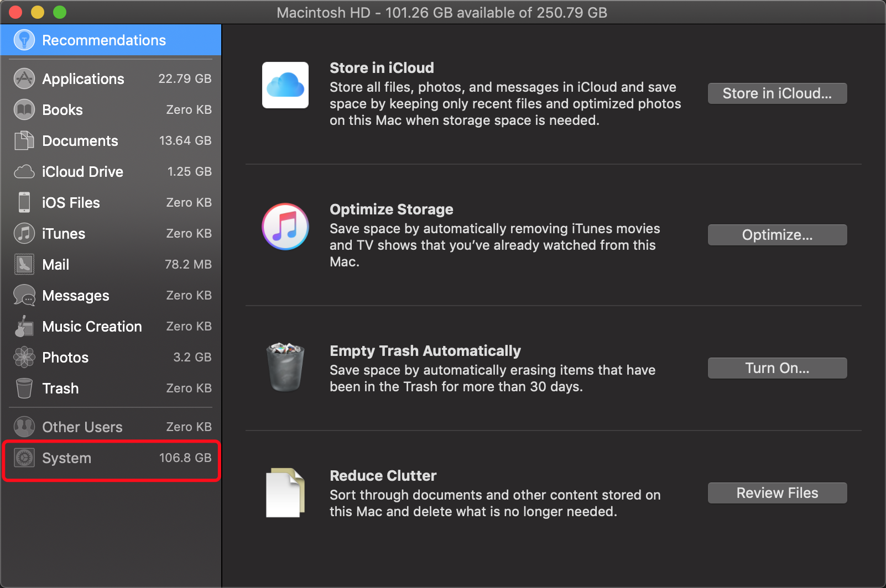
Task: Click the Photos label
Action: tap(65, 358)
